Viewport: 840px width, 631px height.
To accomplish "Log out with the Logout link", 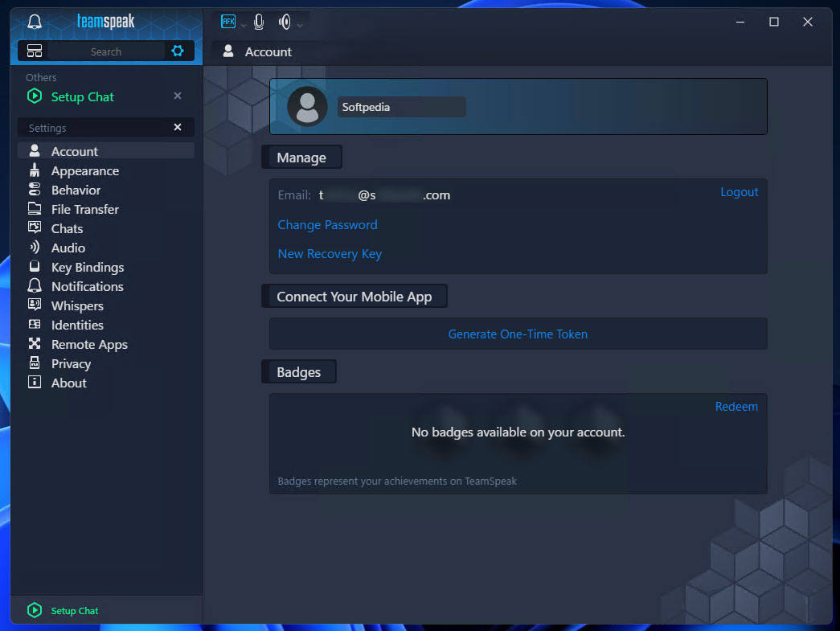I will coord(739,192).
